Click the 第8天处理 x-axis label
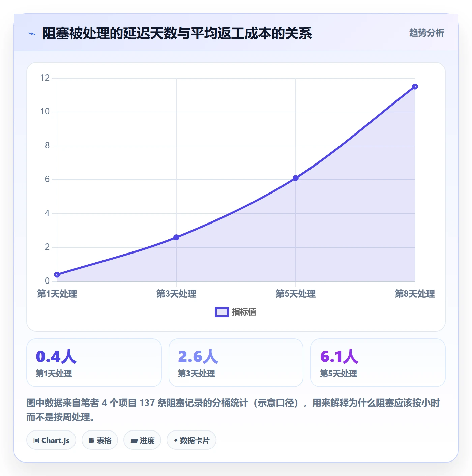The width and height of the screenshot is (472, 476). pyautogui.click(x=415, y=294)
